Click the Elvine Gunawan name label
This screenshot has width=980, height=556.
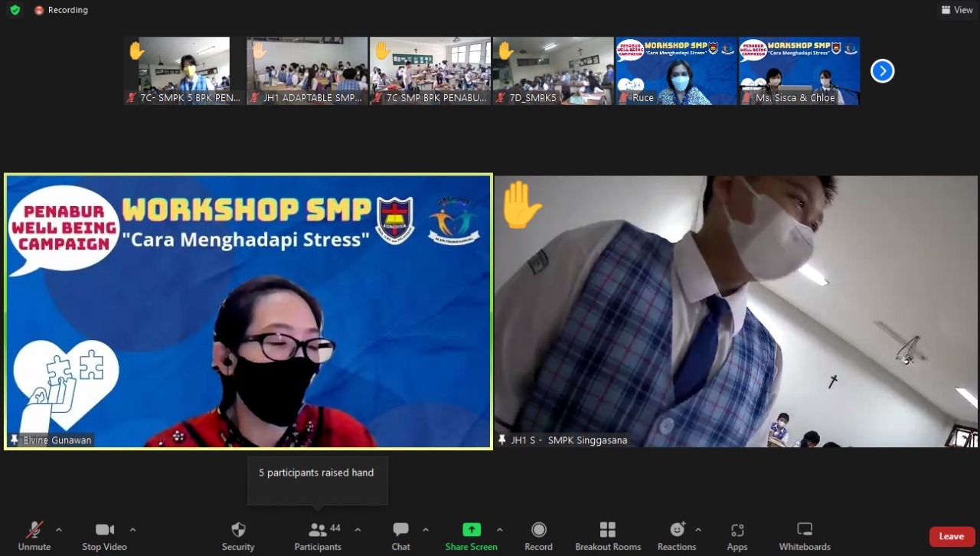click(57, 440)
